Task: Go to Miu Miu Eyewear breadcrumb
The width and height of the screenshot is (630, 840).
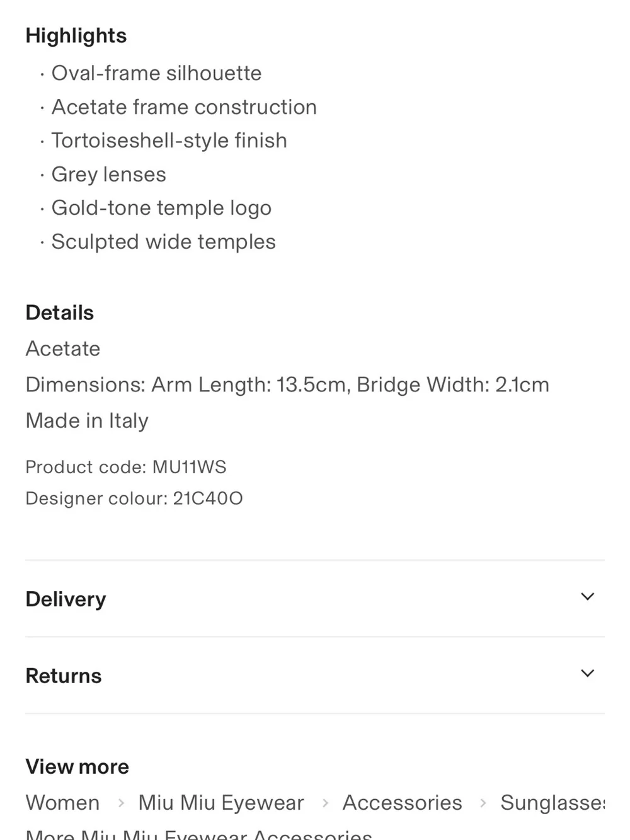Action: tap(221, 803)
